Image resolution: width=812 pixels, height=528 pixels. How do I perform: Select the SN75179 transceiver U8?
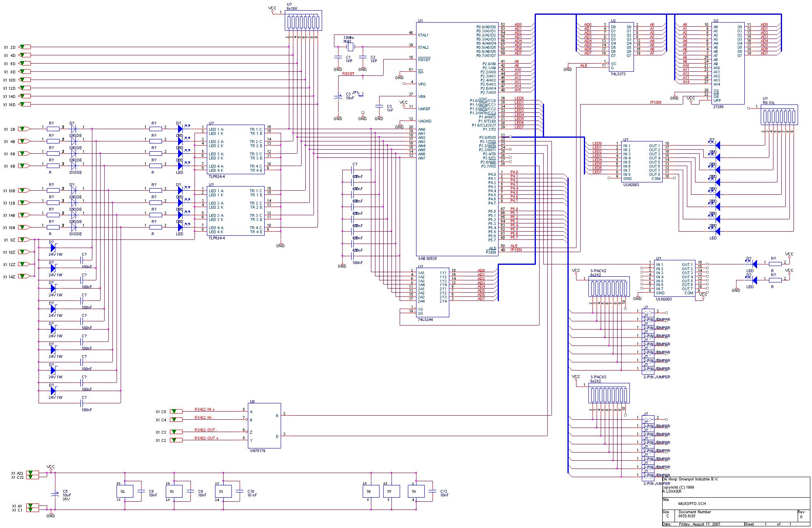tap(265, 426)
